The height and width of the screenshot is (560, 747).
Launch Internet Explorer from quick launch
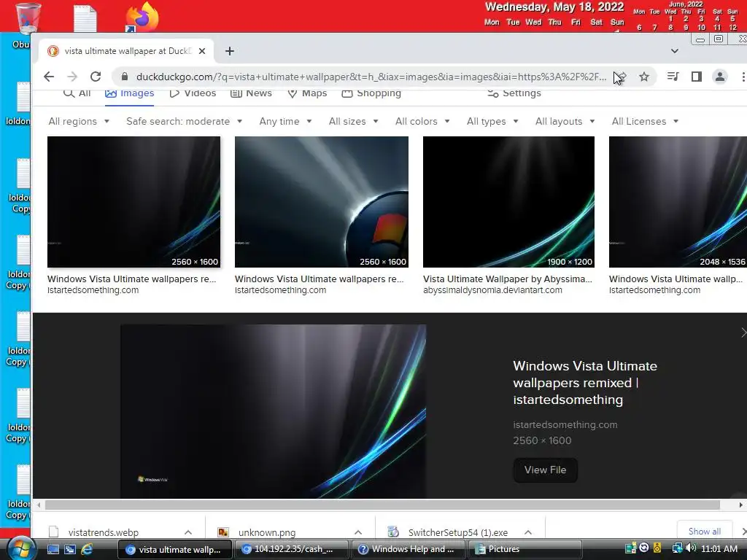(x=87, y=549)
